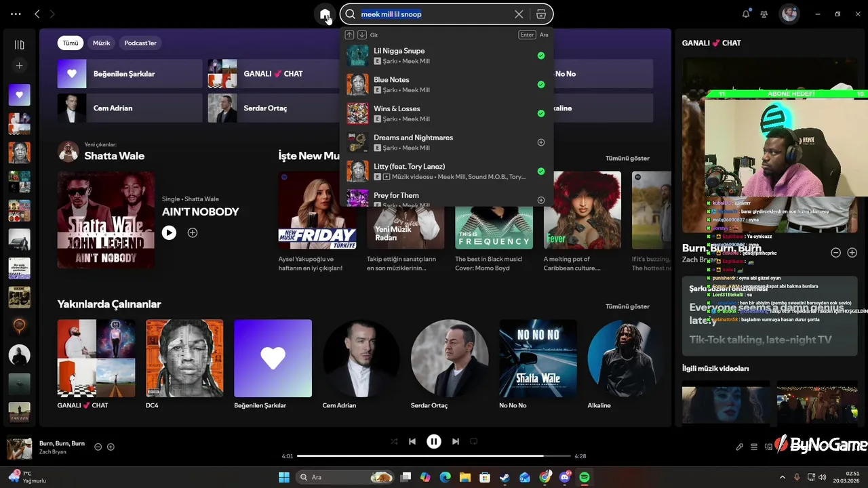
Task: Click plus icon in now playing bar
Action: pos(111,447)
